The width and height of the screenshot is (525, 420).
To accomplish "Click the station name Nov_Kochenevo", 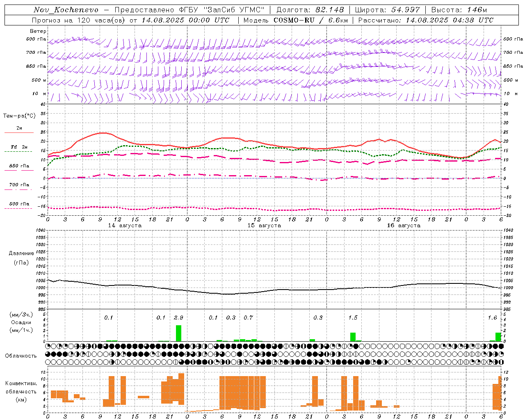I will 66,10.
